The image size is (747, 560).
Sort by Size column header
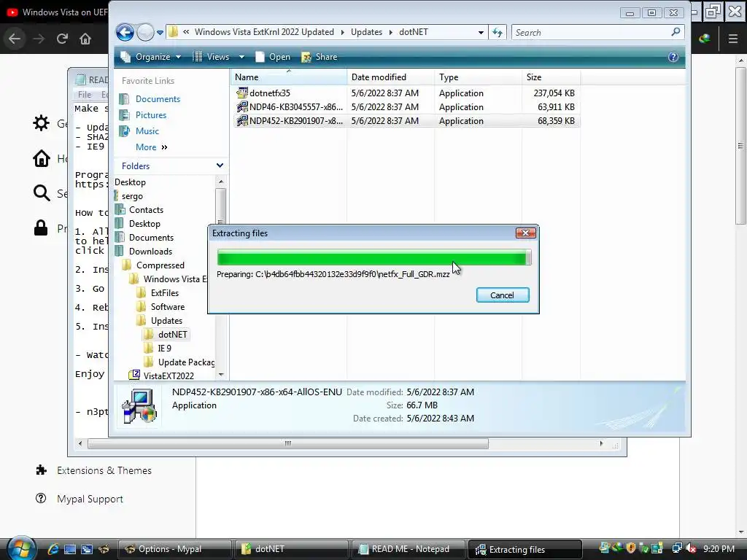point(551,77)
